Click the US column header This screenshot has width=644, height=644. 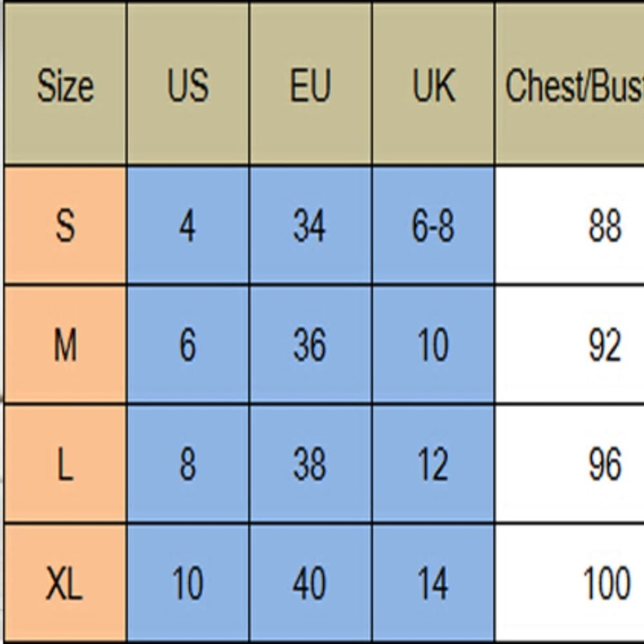(x=187, y=84)
